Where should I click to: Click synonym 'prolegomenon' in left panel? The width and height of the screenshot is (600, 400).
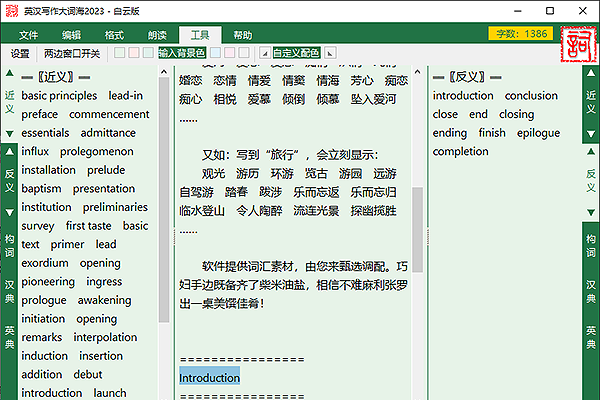(96, 152)
